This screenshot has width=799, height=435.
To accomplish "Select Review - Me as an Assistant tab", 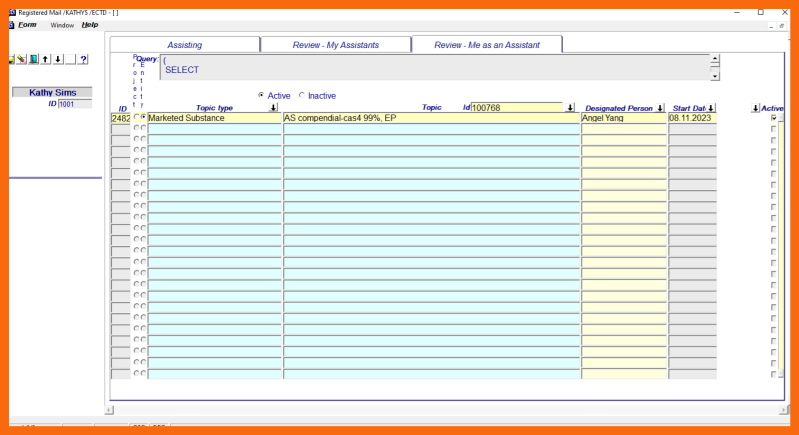I will 487,45.
